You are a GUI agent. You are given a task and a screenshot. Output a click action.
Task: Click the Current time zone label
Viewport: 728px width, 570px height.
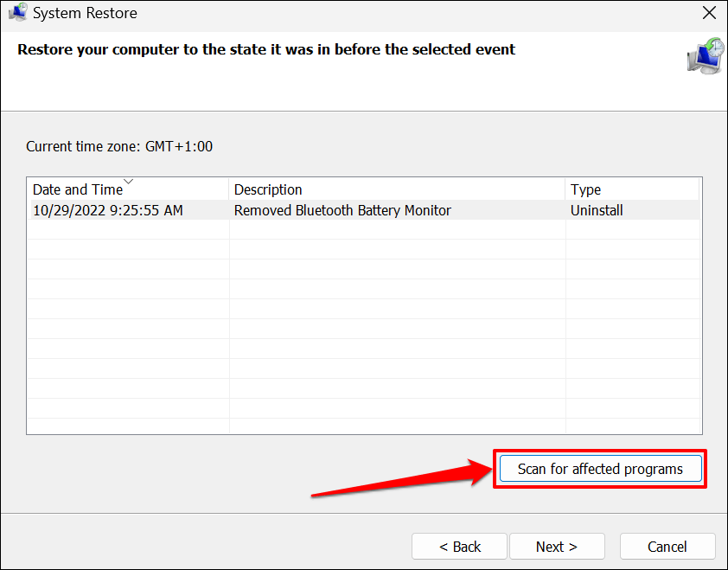(119, 146)
